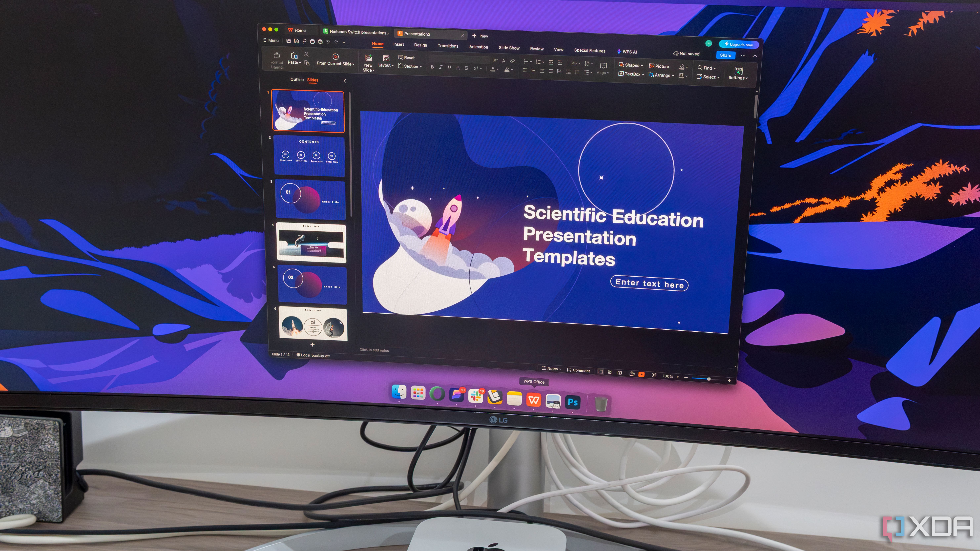Open the WPS AI assistant
This screenshot has height=551, width=980.
(628, 51)
